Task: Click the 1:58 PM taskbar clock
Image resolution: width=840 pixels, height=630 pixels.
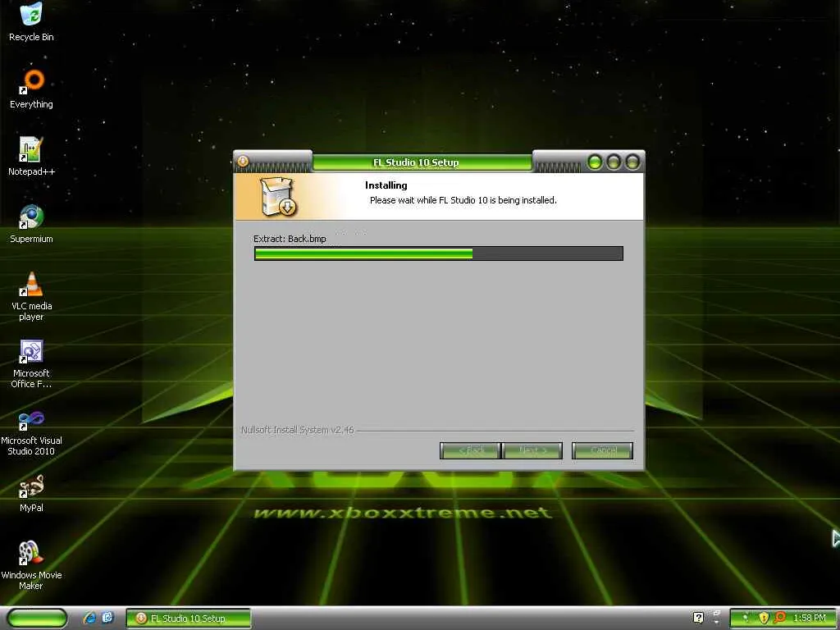Action: (810, 618)
